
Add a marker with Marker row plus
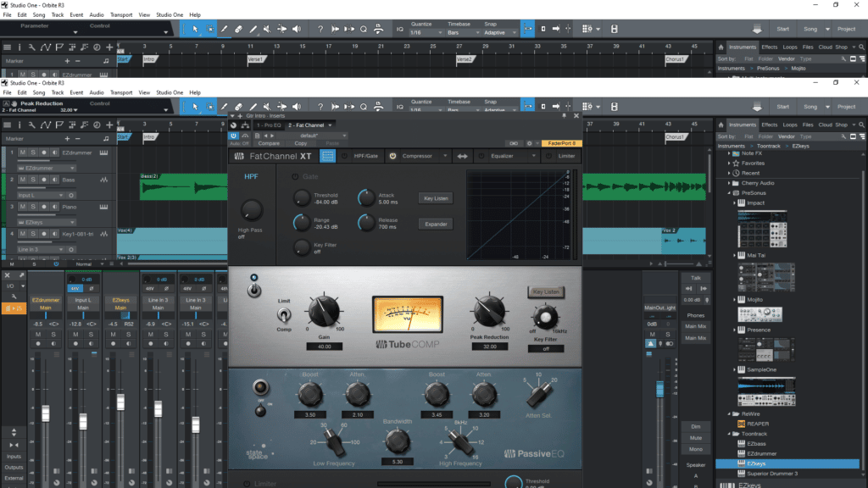67,139
